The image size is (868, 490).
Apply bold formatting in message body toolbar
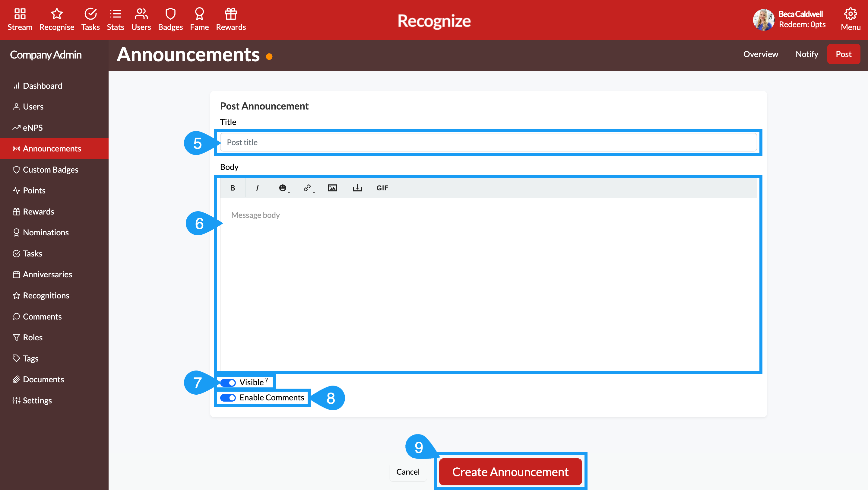click(232, 188)
